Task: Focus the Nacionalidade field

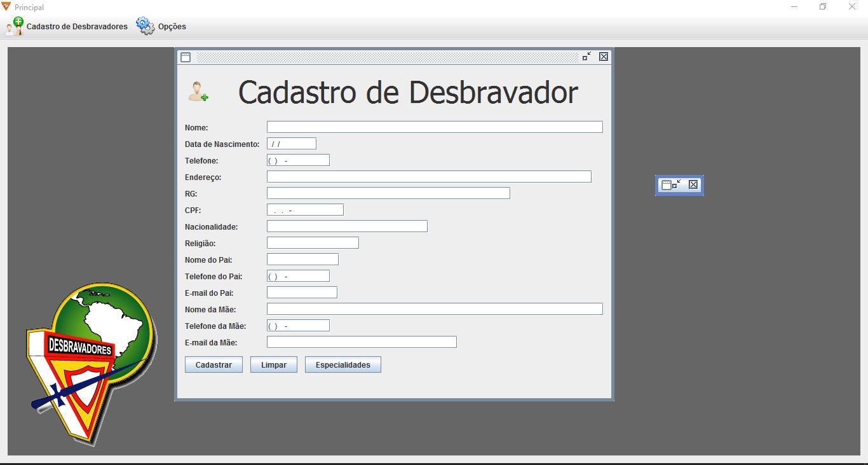Action: pos(347,226)
